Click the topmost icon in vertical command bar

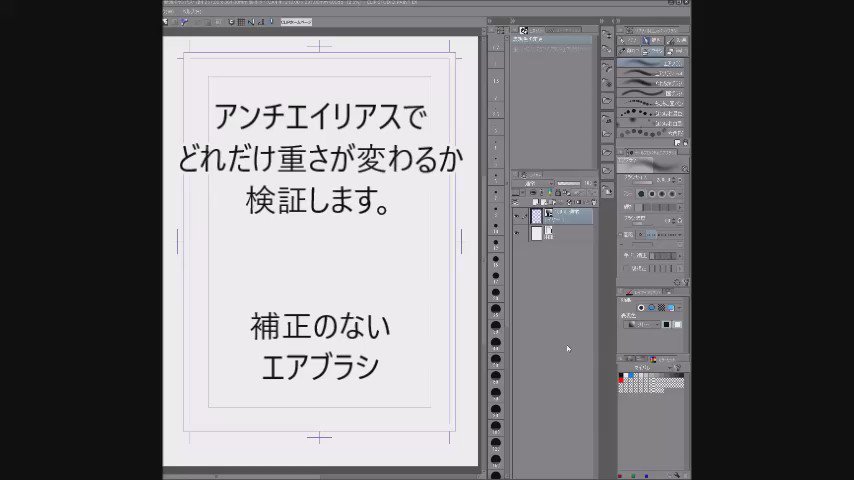pos(607,34)
